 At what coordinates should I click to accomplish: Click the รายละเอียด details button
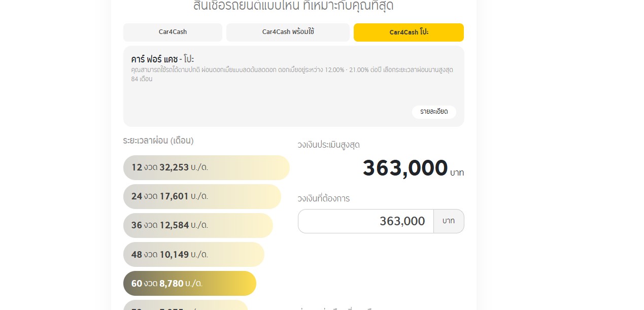tap(433, 112)
